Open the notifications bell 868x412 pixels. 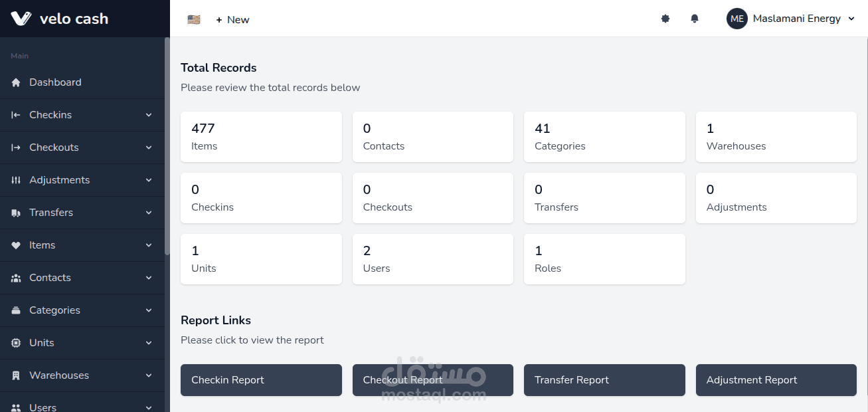click(695, 19)
